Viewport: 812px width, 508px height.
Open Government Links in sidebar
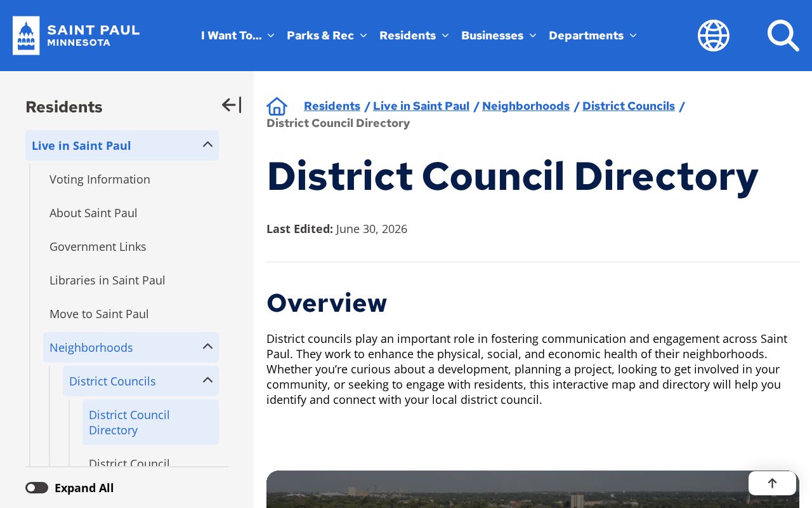click(98, 246)
